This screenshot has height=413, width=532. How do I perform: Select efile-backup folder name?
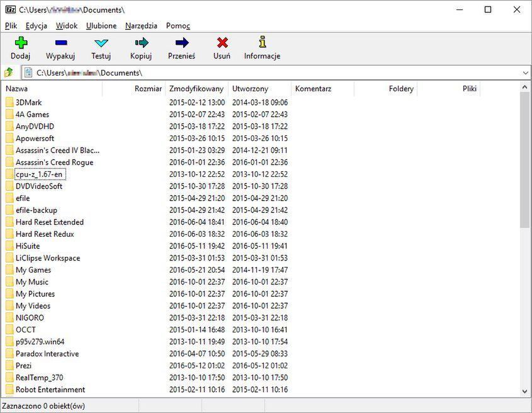[x=37, y=210]
